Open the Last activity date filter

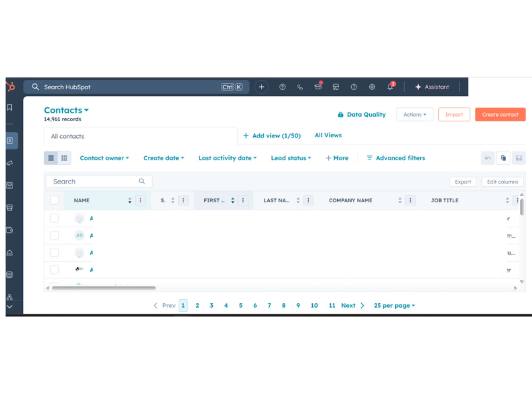coord(227,158)
